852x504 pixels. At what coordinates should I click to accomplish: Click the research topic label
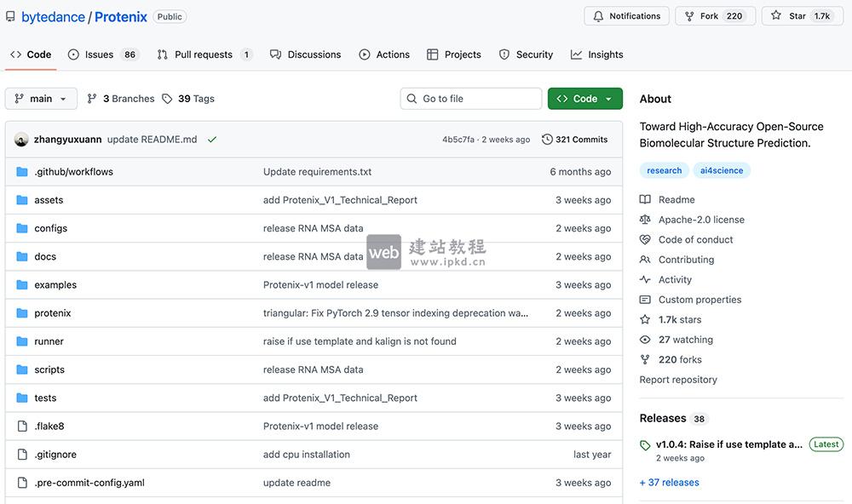[x=664, y=169]
